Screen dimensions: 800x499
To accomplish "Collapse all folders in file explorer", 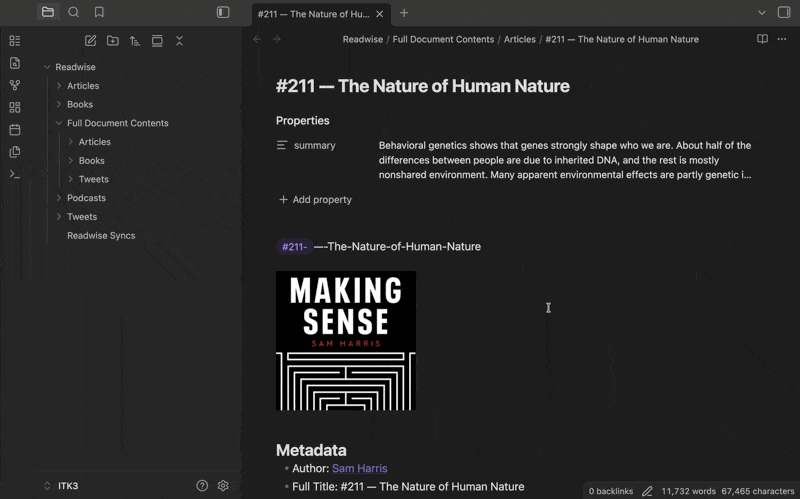I will click(179, 41).
